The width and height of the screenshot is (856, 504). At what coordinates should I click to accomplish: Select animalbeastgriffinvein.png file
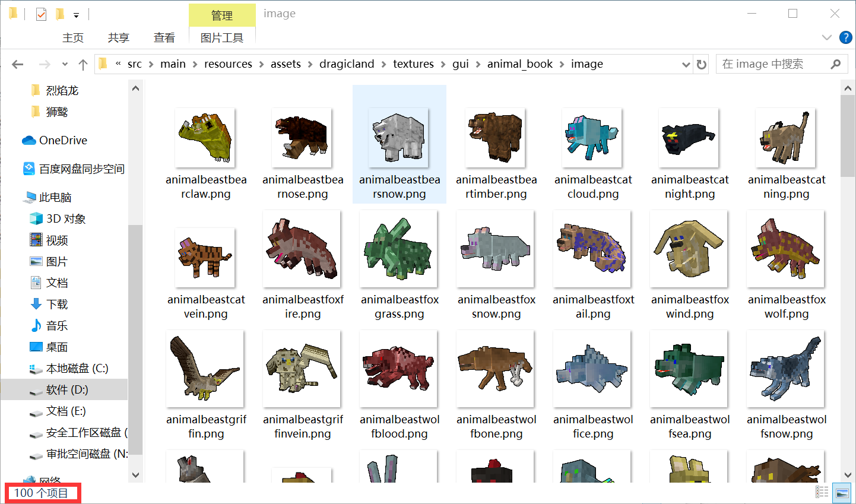303,385
